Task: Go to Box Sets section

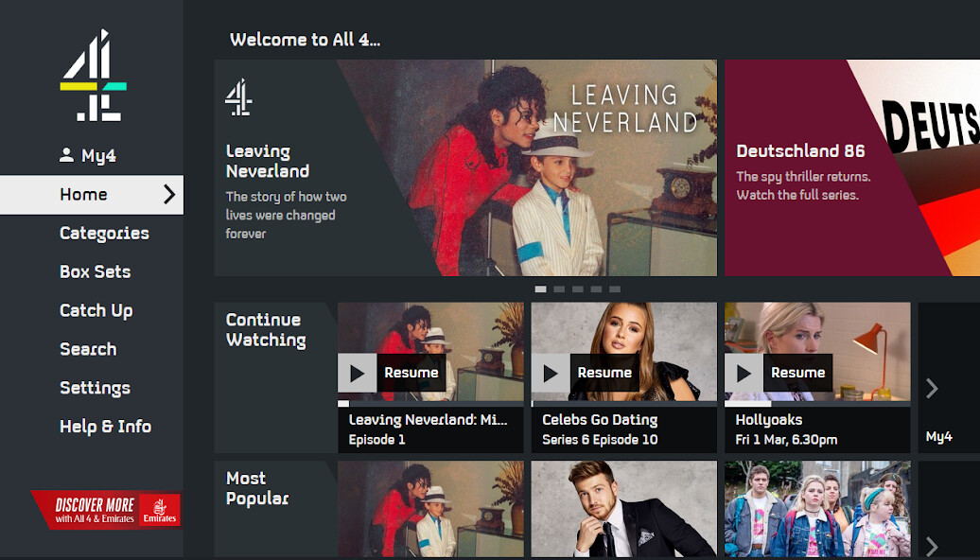Action: pos(95,271)
